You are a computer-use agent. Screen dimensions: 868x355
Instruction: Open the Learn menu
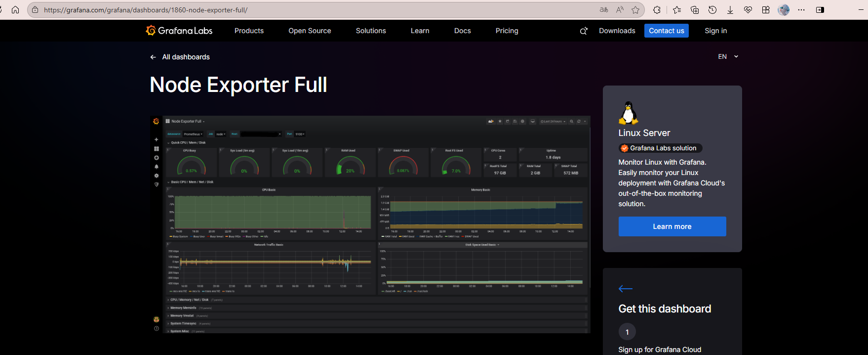click(420, 31)
